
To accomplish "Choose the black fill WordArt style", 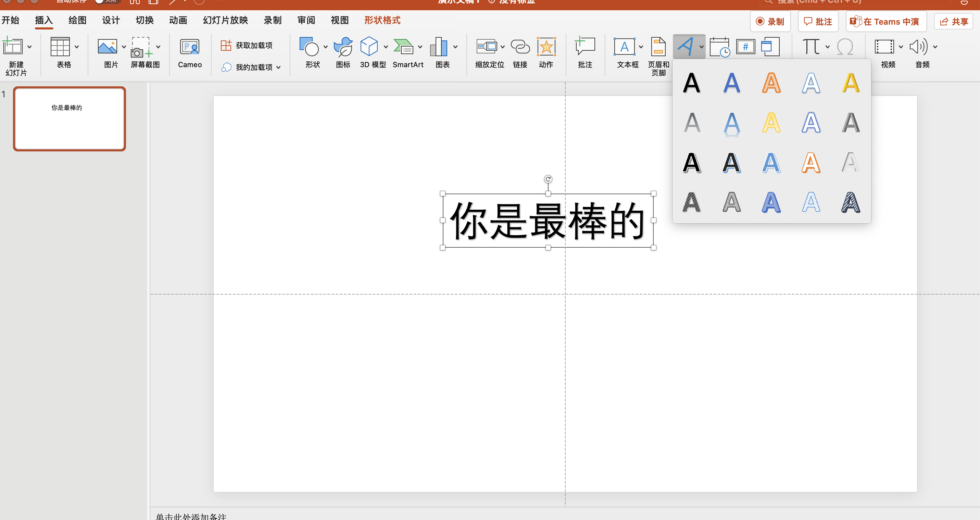I will (x=692, y=83).
